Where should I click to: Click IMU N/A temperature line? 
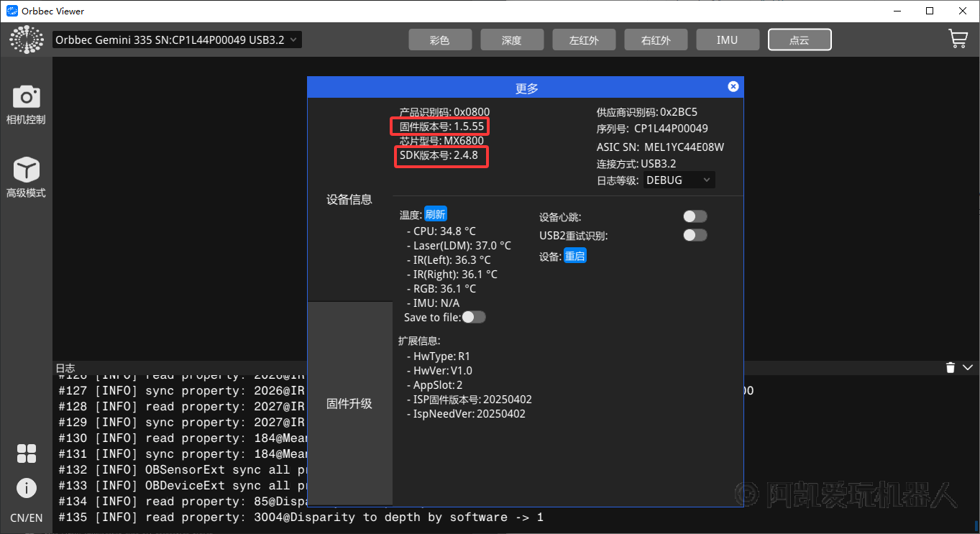[433, 303]
